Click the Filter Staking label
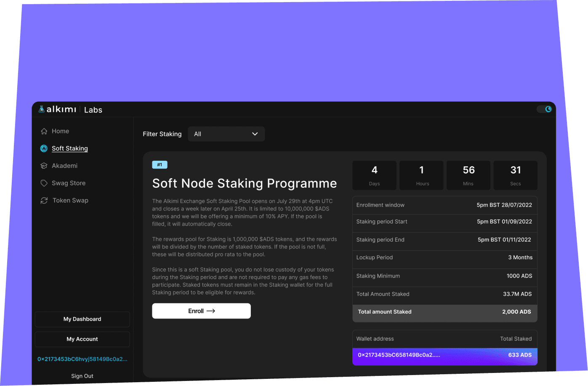Screen dimensions: 588x386 pyautogui.click(x=162, y=134)
